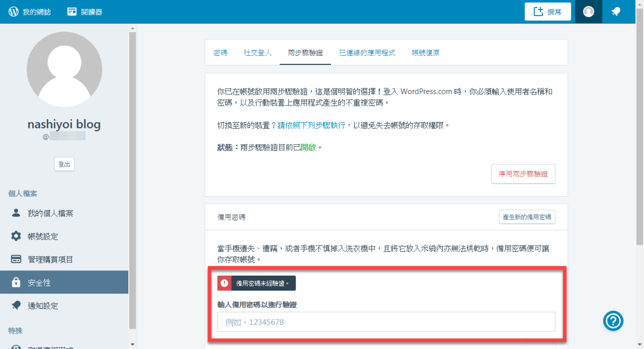Click the red error icon in notice
This screenshot has width=644, height=349.
coord(224,283)
